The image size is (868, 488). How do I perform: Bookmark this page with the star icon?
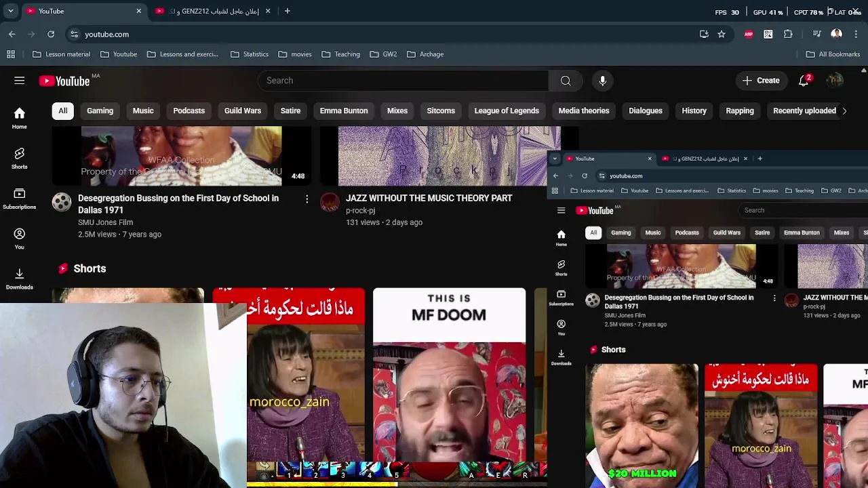722,34
